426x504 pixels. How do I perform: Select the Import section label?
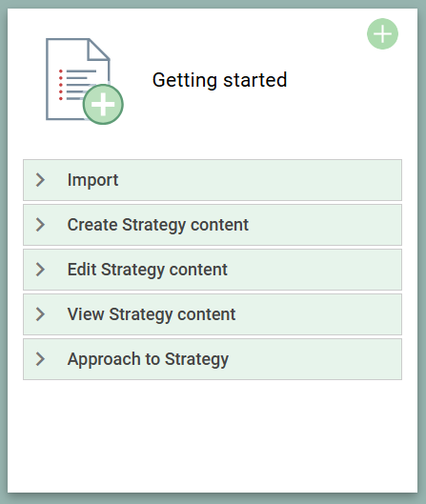[x=92, y=180]
